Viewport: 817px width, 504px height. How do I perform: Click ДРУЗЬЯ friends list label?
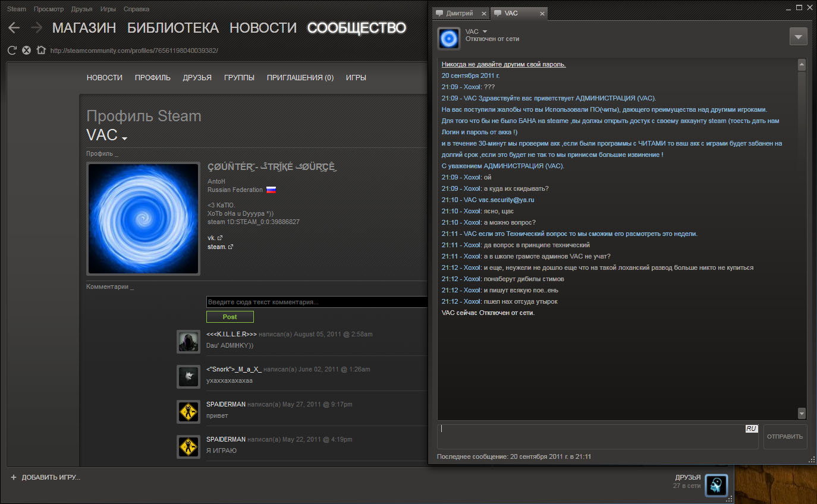click(688, 477)
